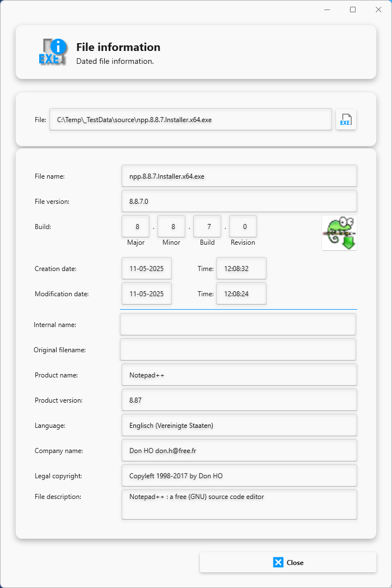Screen dimensions: 392x588
Task: Click the blue X icon on Close
Action: pyautogui.click(x=278, y=562)
